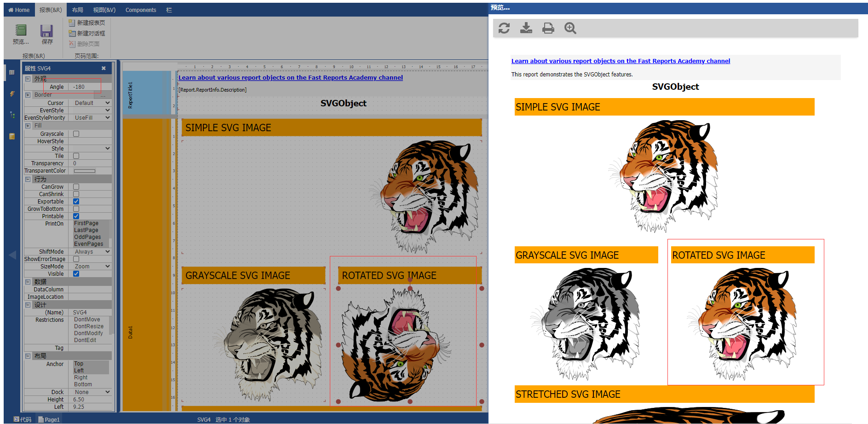Viewport: 868px width, 424px height.
Task: Enable the Tile checkbox
Action: [76, 156]
